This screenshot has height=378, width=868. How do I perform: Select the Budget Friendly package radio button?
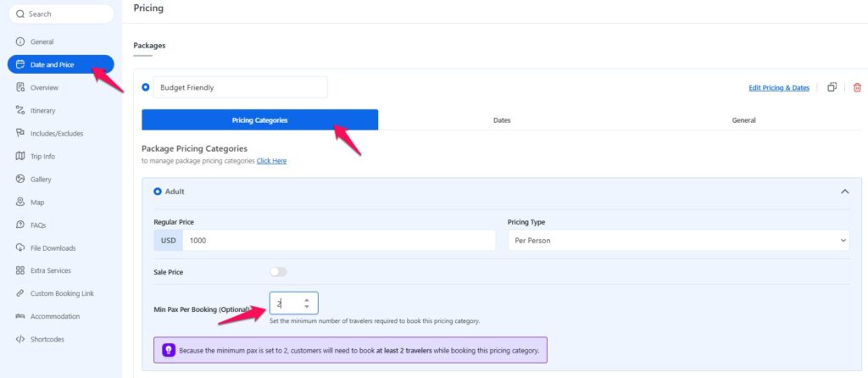point(146,87)
